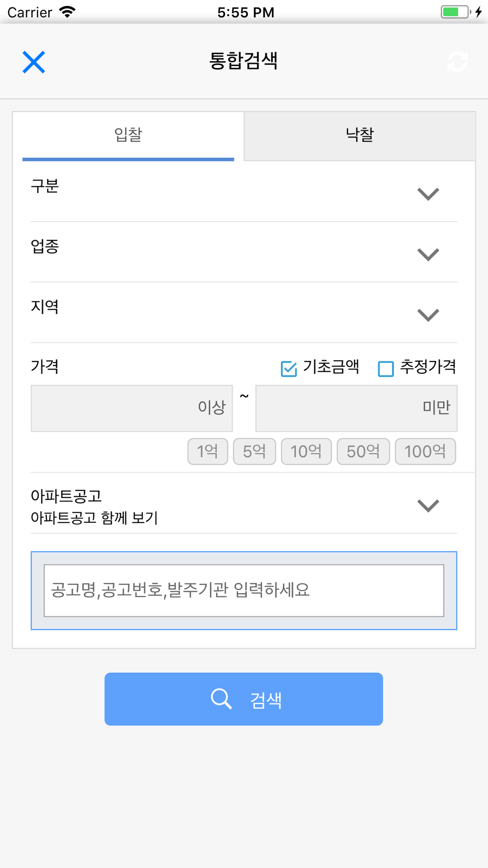Select the 입찰 tab

point(128,136)
